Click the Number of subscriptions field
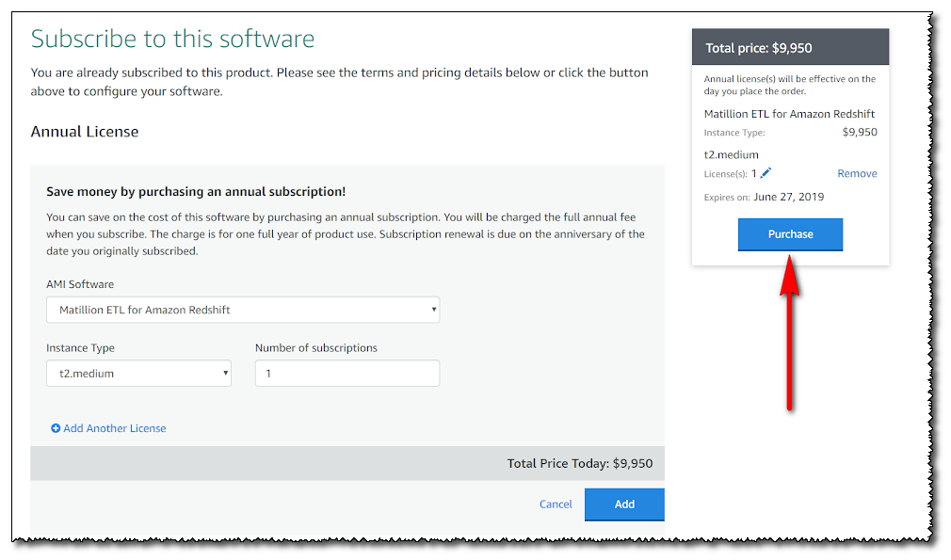The image size is (951, 560). pos(347,374)
